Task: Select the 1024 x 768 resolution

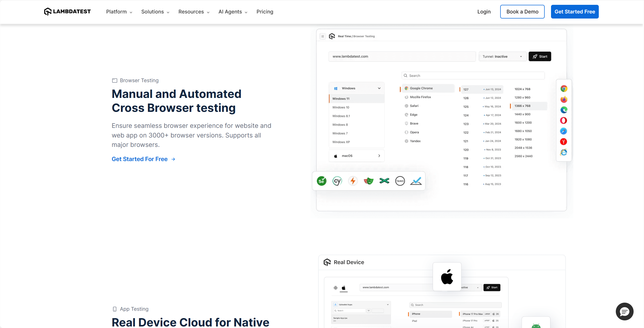Action: pyautogui.click(x=522, y=89)
